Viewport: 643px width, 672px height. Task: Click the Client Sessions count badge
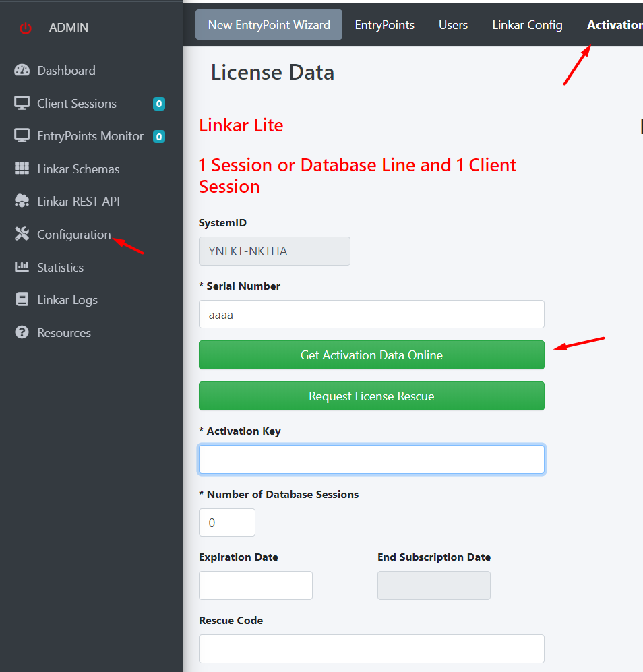[159, 104]
